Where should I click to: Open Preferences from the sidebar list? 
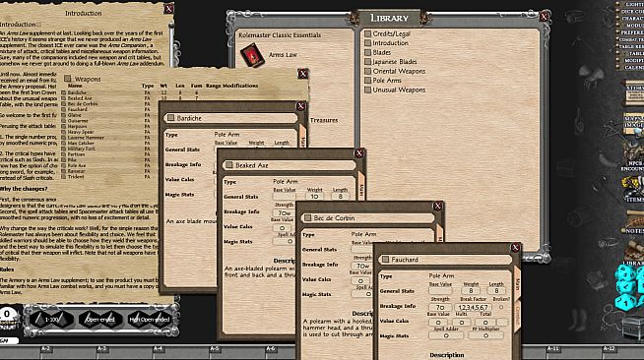[631, 32]
